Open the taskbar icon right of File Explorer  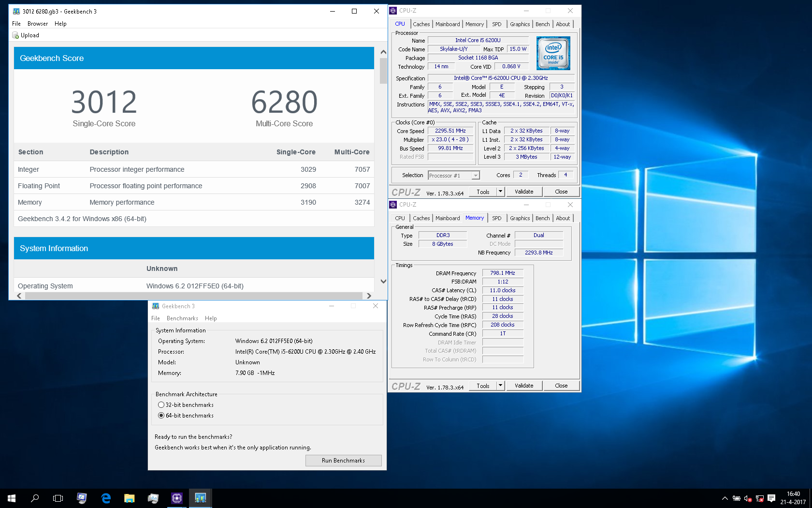pos(153,498)
